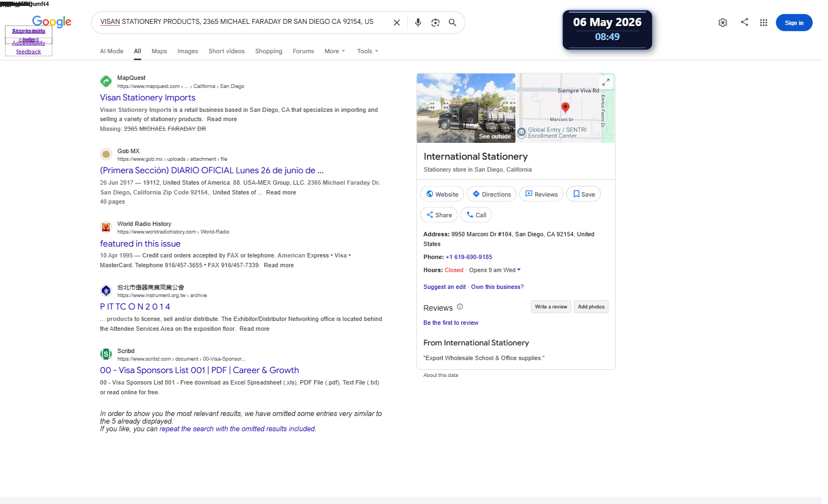Click the Accessibility feedback link
Viewport: 828px width, 504px height.
[x=29, y=47]
